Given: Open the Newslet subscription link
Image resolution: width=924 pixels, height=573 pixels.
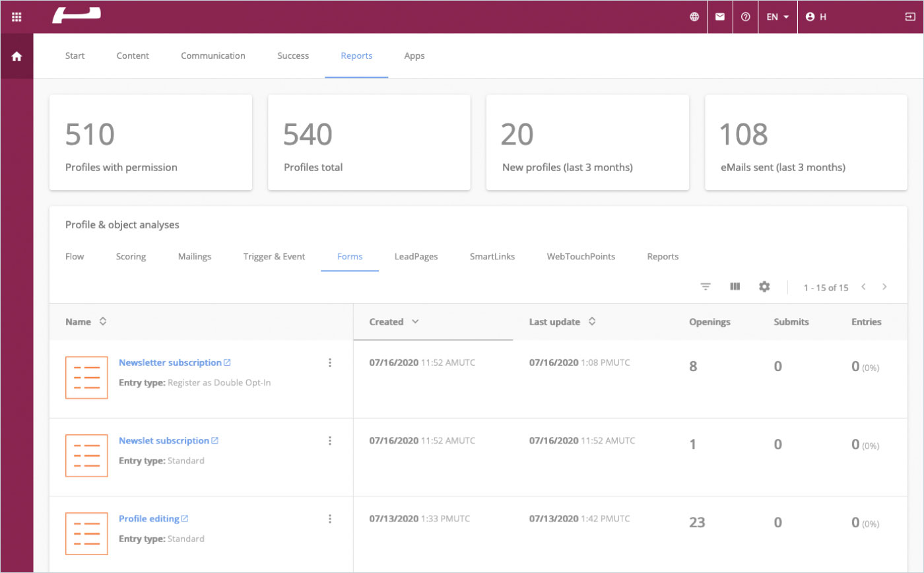Looking at the screenshot, I should (x=164, y=440).
